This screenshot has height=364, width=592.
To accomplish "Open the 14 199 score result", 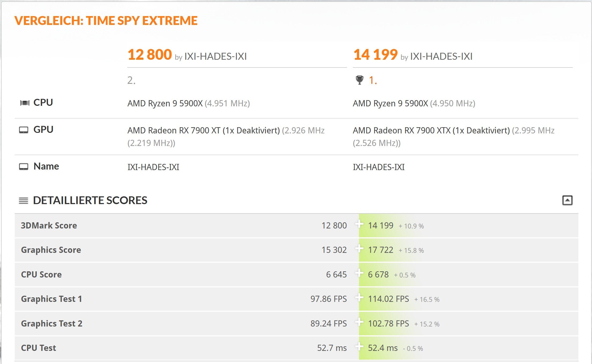I will pos(375,55).
